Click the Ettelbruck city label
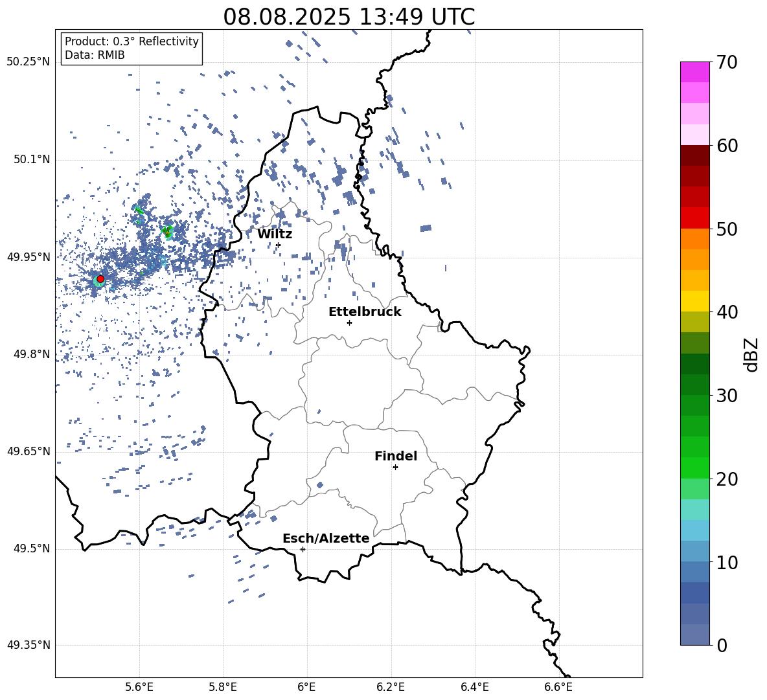This screenshot has height=700, width=767. [x=365, y=312]
